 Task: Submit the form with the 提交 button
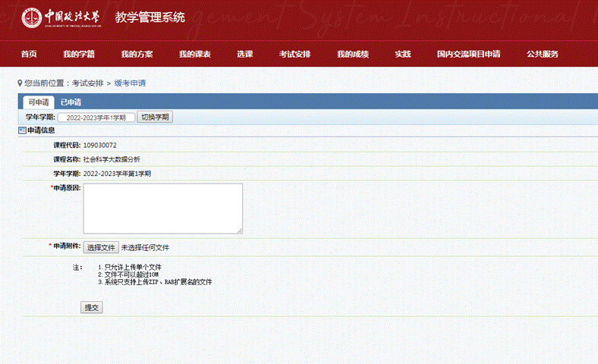92,307
